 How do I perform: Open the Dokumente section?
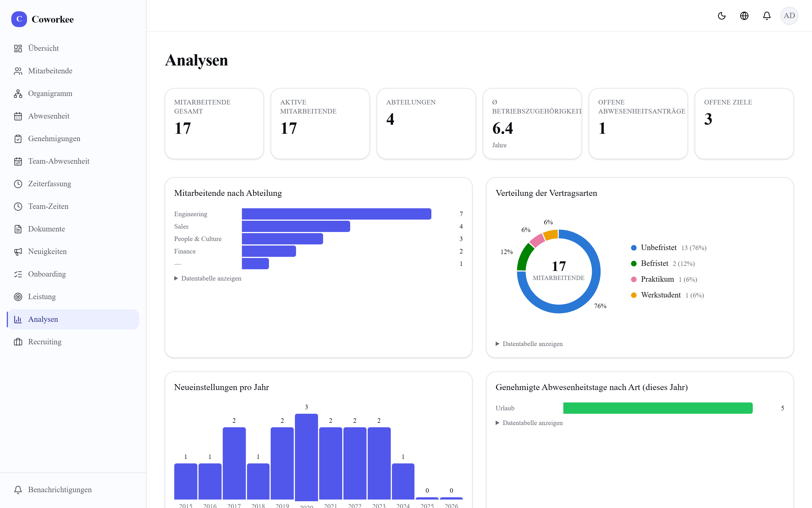[x=73, y=229]
